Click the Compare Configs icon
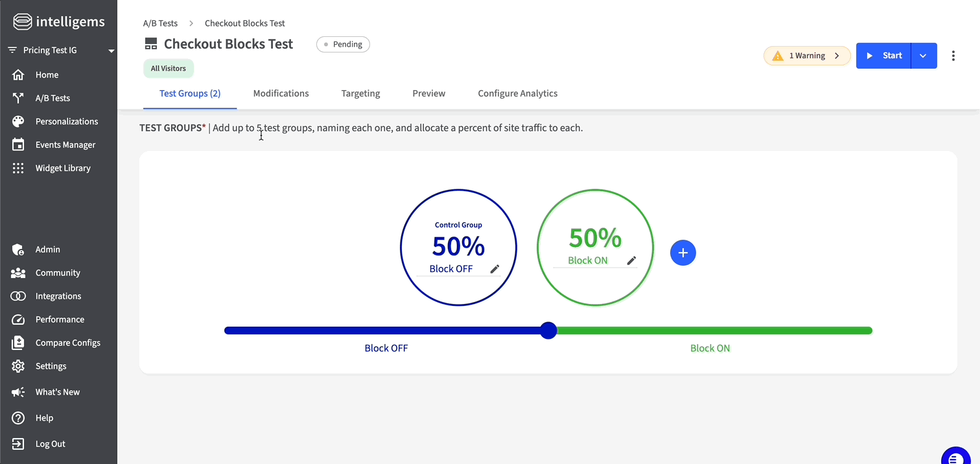The width and height of the screenshot is (980, 464). (18, 343)
